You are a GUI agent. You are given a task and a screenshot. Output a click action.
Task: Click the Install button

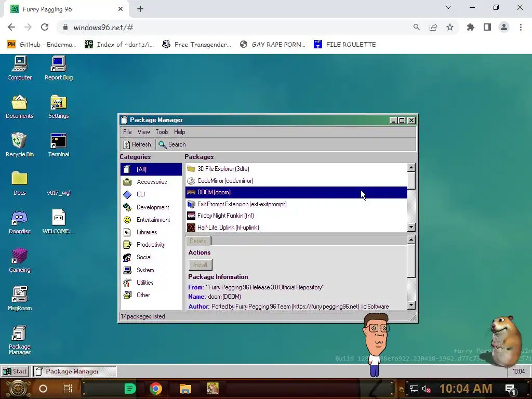[200, 265]
